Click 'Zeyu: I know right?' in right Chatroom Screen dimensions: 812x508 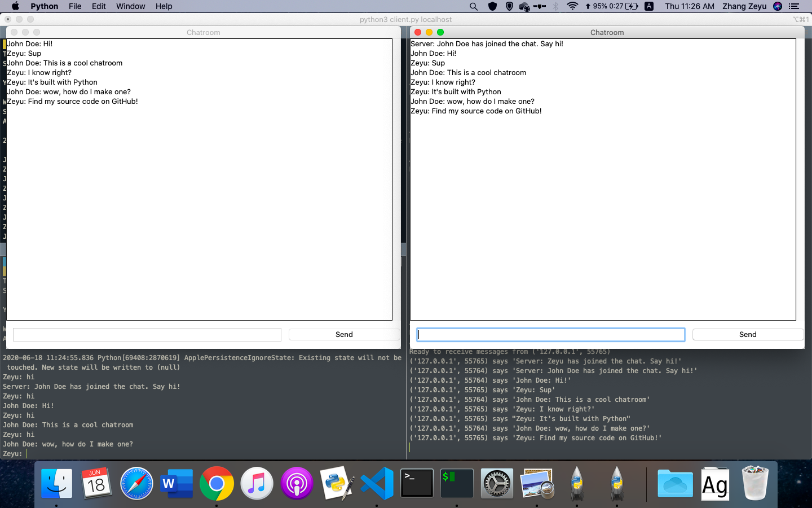(x=443, y=82)
